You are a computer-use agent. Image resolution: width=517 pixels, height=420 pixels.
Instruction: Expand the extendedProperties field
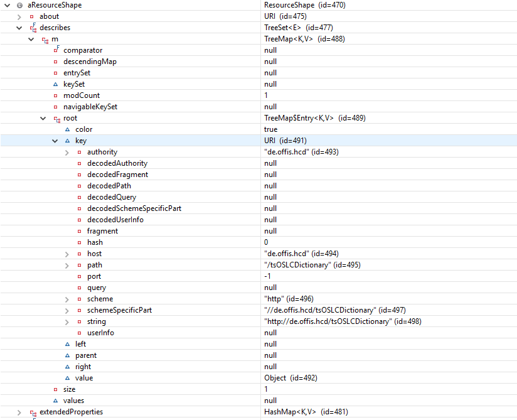tap(19, 412)
